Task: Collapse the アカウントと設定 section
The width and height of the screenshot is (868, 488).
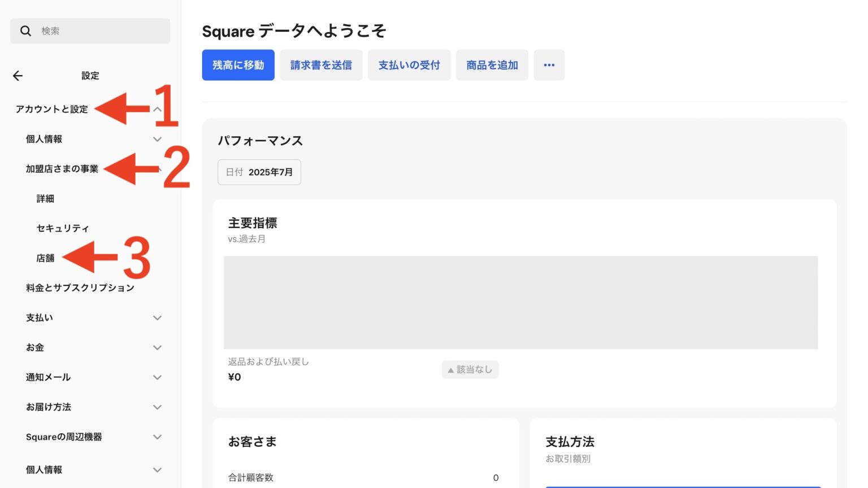Action: 158,109
